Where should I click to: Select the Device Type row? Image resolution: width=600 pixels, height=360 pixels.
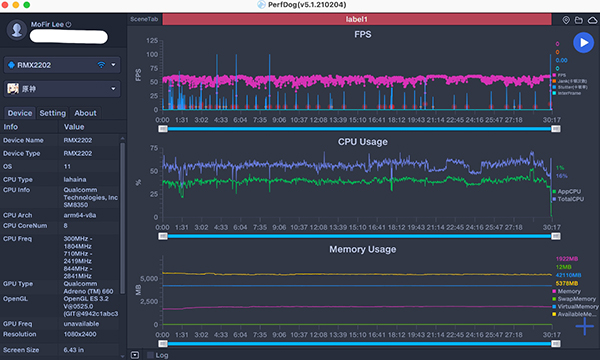60,153
